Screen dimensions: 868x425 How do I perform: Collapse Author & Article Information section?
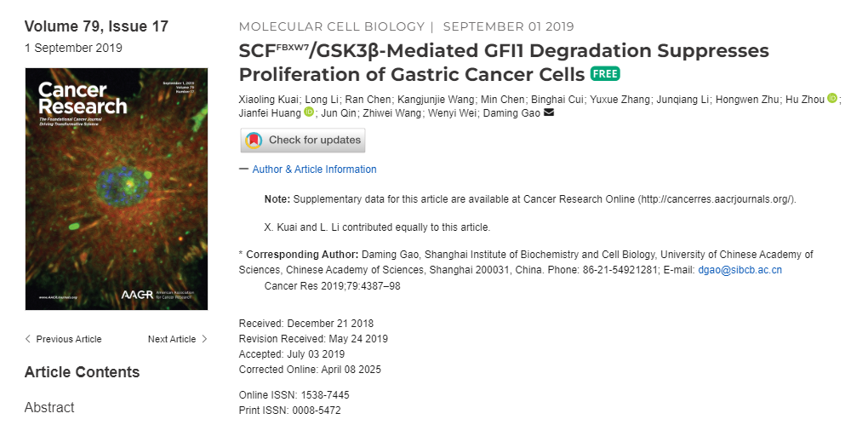(314, 169)
